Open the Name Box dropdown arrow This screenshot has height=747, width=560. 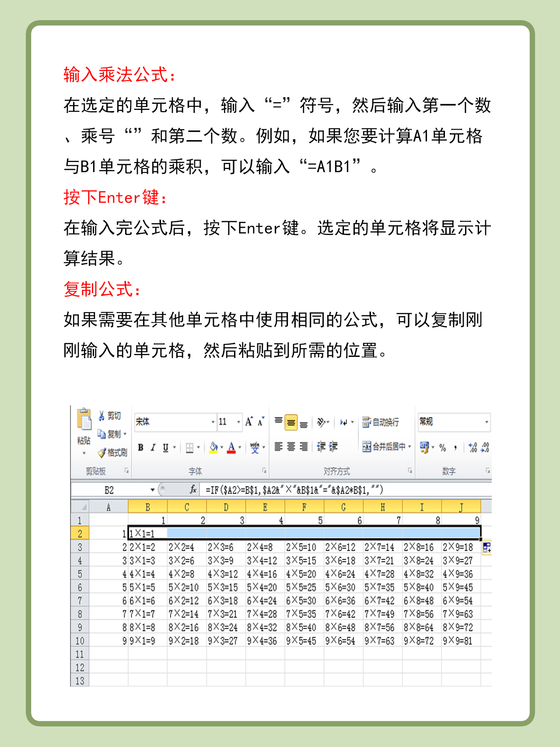pos(152,490)
